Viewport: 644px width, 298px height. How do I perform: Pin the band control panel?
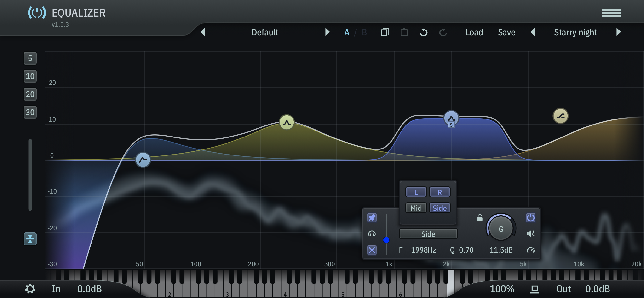[x=372, y=218]
